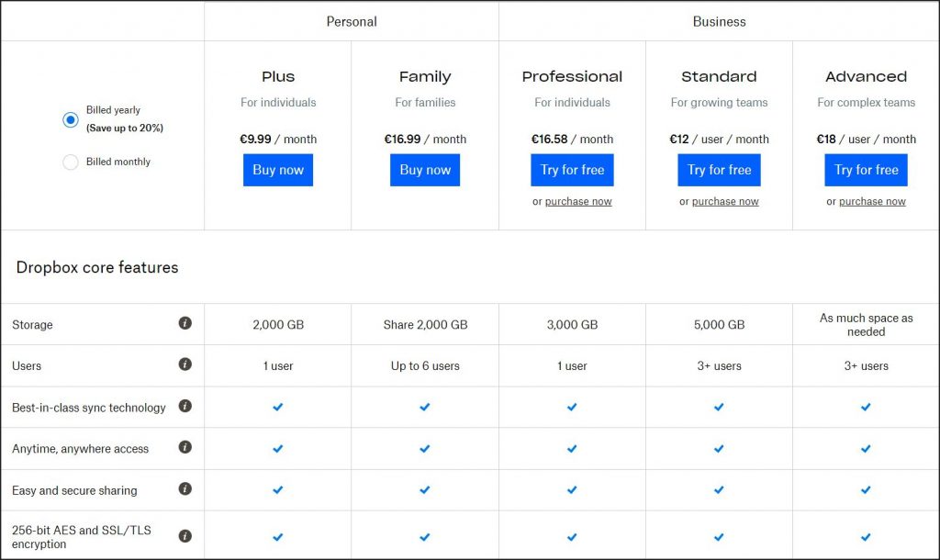Viewport: 940px width, 560px height.
Task: Show info for 256-bit AES and SSL/TLS encryption
Action: click(x=185, y=536)
